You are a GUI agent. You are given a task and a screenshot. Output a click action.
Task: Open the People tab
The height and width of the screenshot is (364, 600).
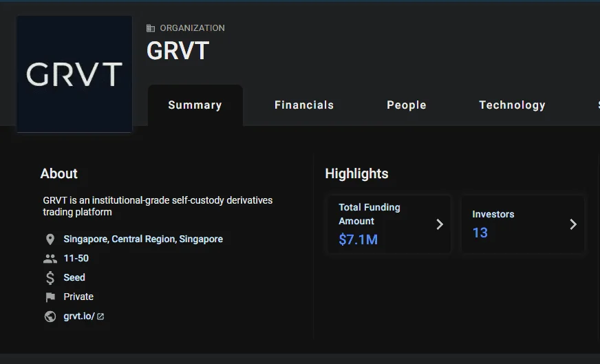click(x=407, y=105)
